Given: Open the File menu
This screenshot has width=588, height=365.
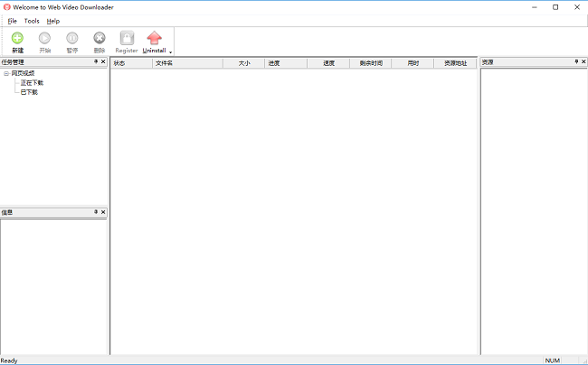Looking at the screenshot, I should coord(13,21).
